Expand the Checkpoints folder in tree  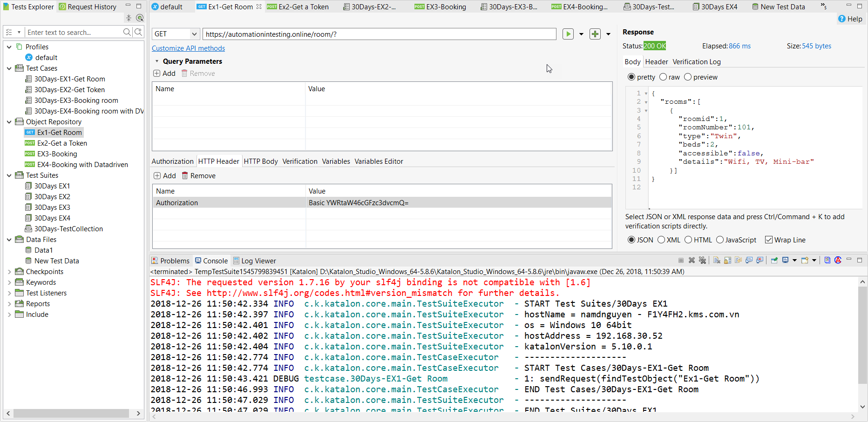pos(9,272)
